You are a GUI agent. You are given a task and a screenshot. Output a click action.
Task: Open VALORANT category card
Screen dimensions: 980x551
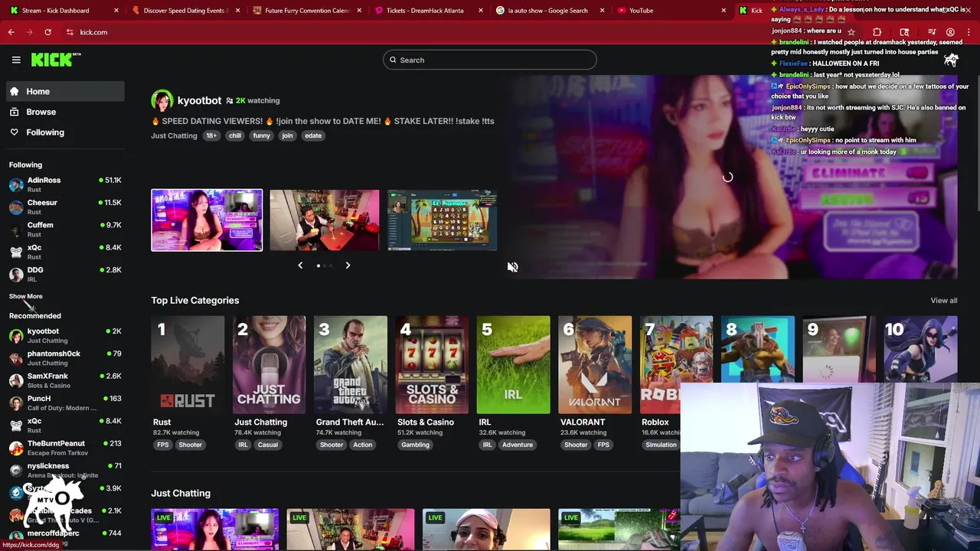tap(595, 365)
